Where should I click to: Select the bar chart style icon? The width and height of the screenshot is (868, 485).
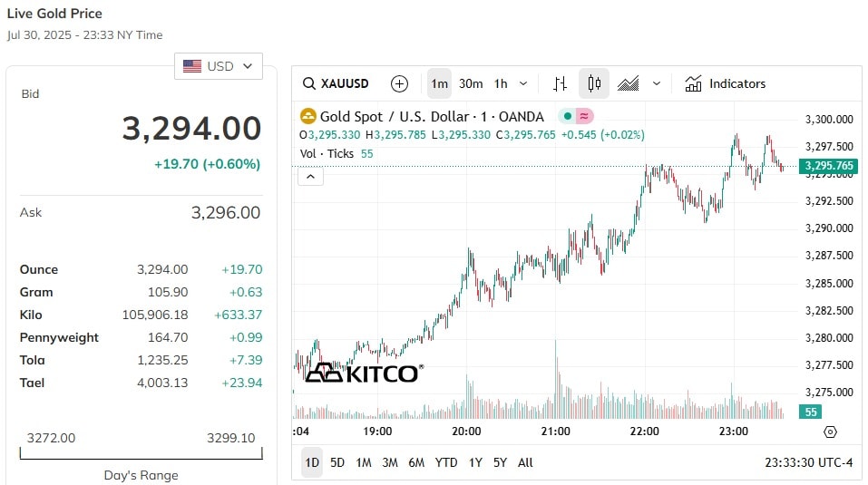coord(560,83)
